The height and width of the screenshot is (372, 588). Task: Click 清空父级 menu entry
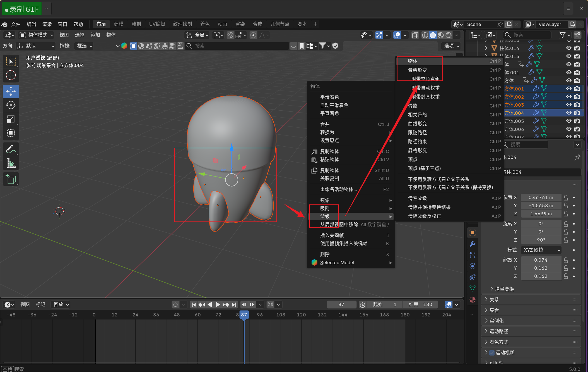coord(417,198)
